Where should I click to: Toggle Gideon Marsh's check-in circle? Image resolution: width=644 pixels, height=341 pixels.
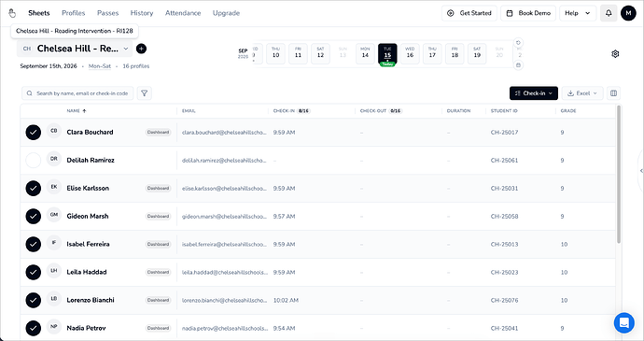click(34, 217)
